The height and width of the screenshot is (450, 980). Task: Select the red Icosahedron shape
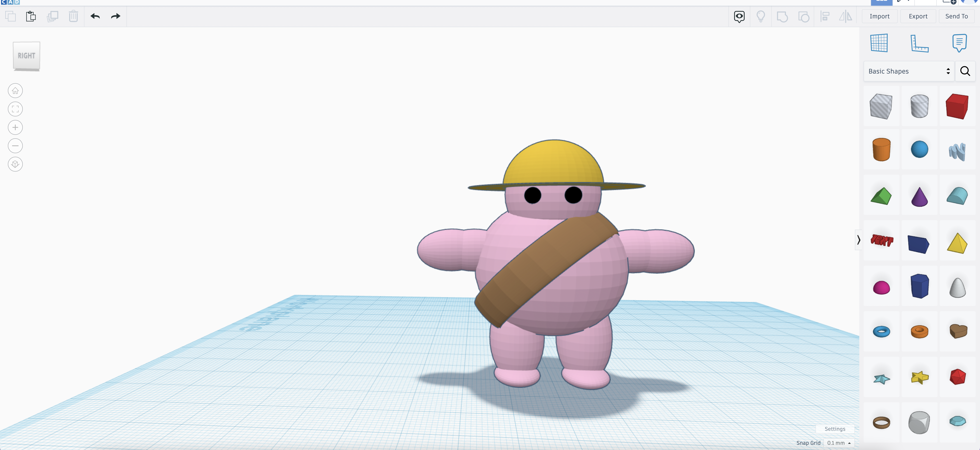click(x=957, y=377)
